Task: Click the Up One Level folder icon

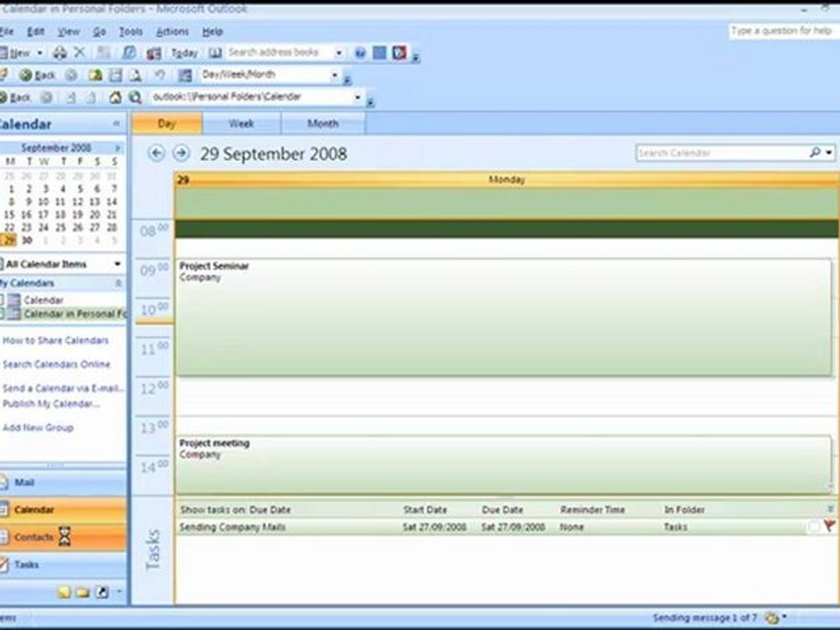Action: point(95,75)
